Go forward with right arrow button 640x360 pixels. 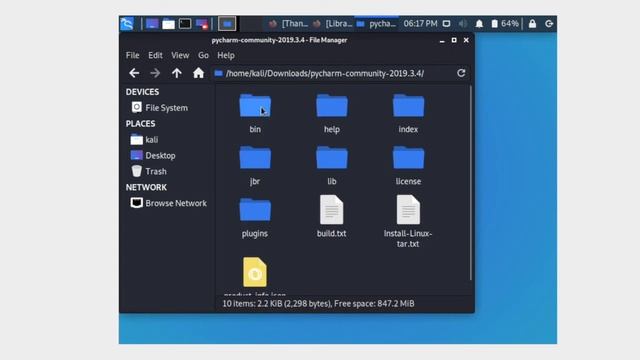(155, 73)
